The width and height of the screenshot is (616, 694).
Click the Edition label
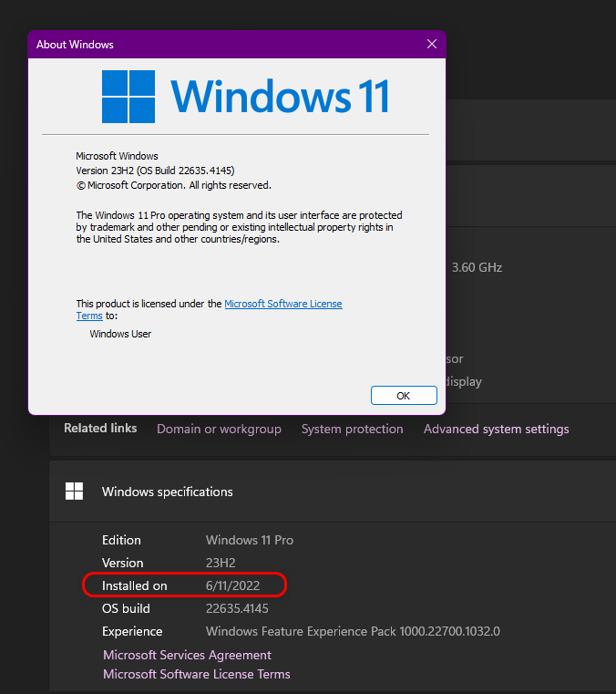121,540
